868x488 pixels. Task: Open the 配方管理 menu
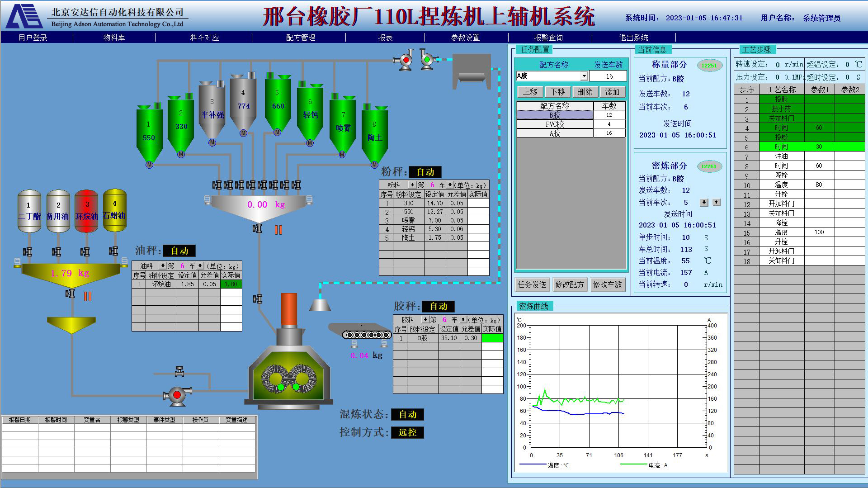pyautogui.click(x=300, y=38)
